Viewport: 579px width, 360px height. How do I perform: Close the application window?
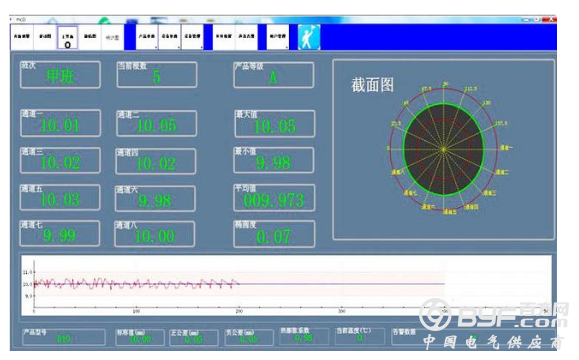coord(551,19)
